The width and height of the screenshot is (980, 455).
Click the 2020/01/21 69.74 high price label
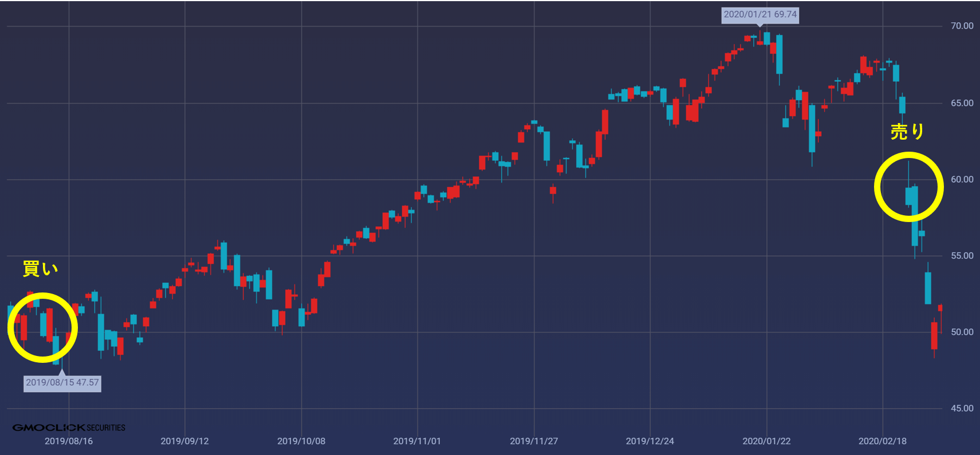(759, 15)
